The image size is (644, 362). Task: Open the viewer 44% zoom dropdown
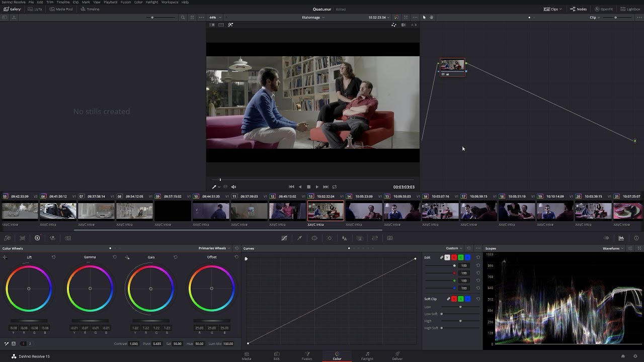[214, 18]
